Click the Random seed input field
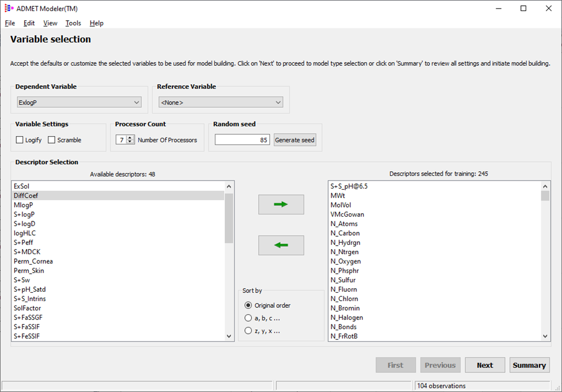The height and width of the screenshot is (392, 562). click(x=242, y=140)
